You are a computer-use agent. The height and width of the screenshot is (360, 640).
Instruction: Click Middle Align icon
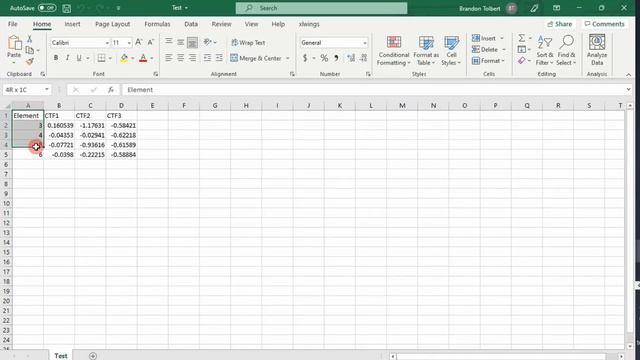180,42
